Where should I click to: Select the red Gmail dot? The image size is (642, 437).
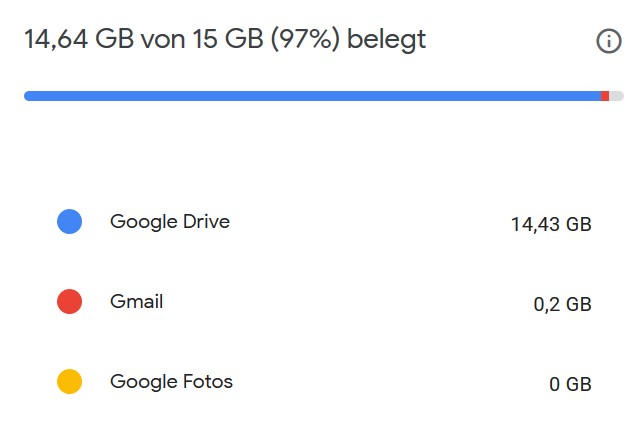pos(69,301)
